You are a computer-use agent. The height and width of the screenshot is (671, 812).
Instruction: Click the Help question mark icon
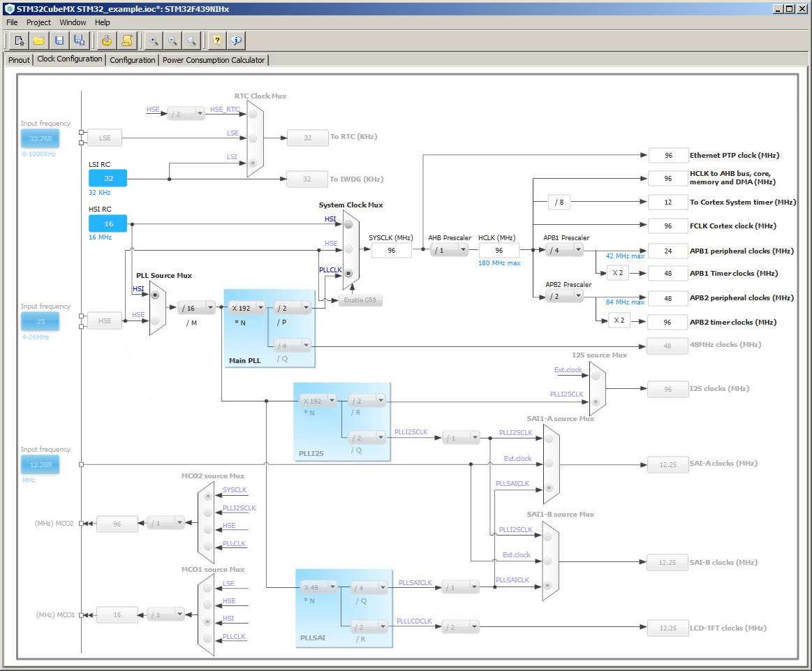(x=216, y=40)
